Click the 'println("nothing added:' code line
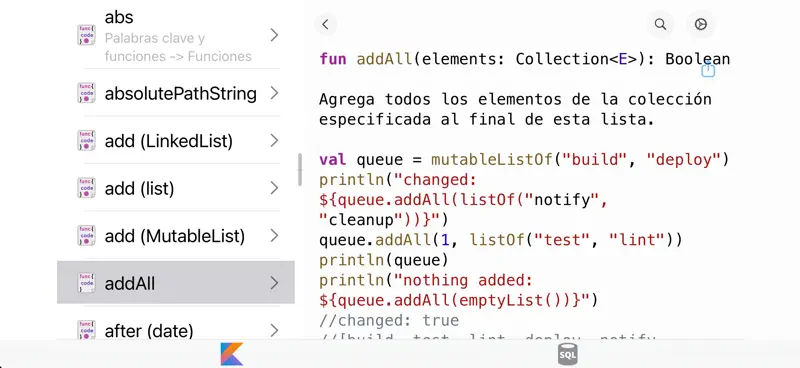 click(426, 280)
